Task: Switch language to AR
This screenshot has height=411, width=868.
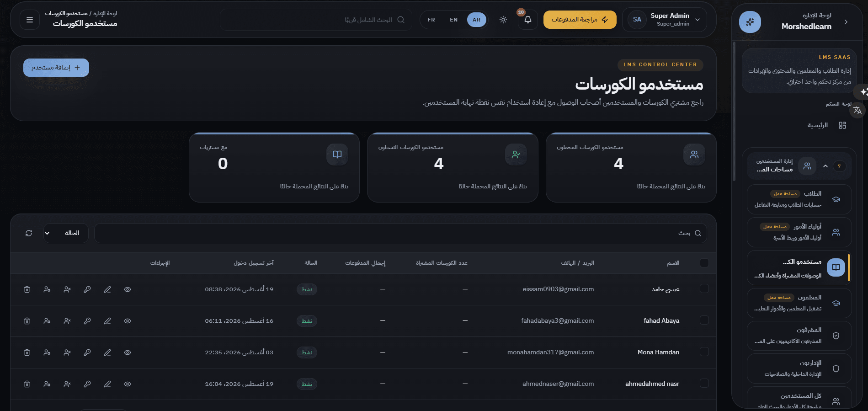Action: (x=477, y=20)
